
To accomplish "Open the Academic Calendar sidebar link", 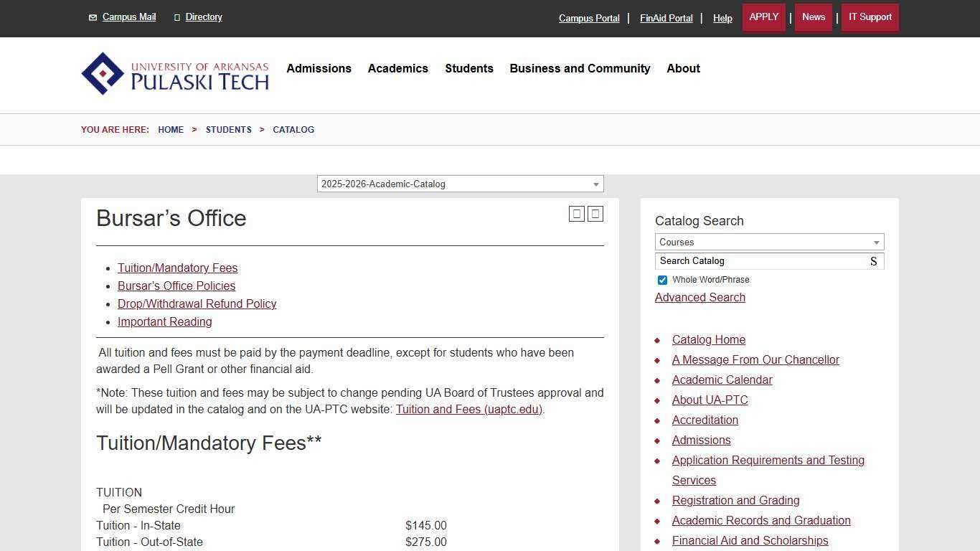I will coord(722,380).
